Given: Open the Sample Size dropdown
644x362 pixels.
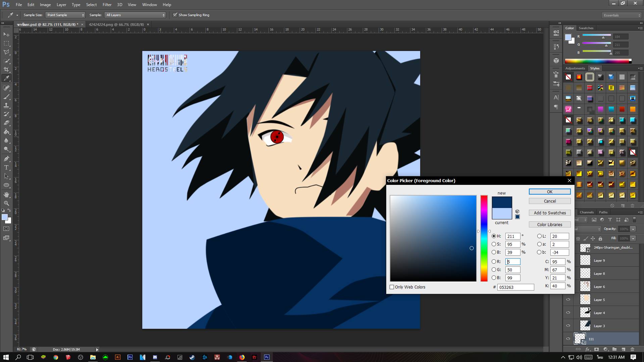Looking at the screenshot, I should pyautogui.click(x=65, y=15).
